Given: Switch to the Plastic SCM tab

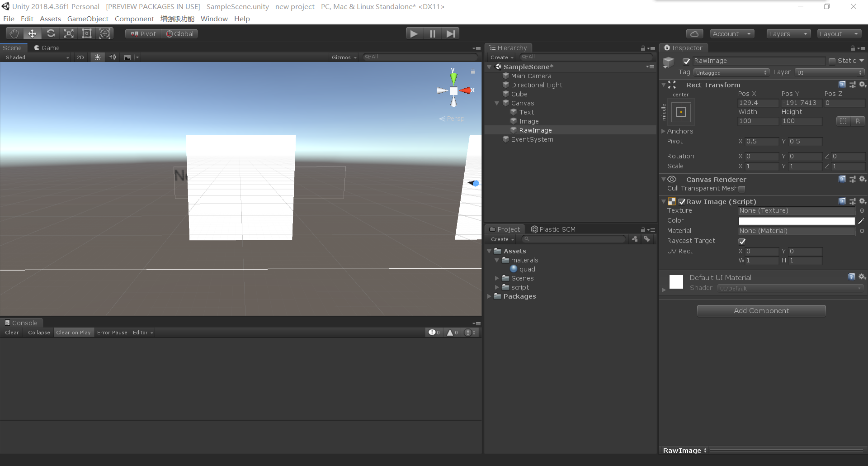Looking at the screenshot, I should 553,229.
